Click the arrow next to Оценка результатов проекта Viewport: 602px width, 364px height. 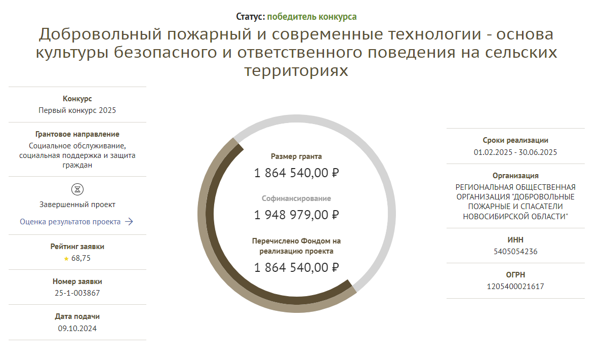(x=129, y=222)
